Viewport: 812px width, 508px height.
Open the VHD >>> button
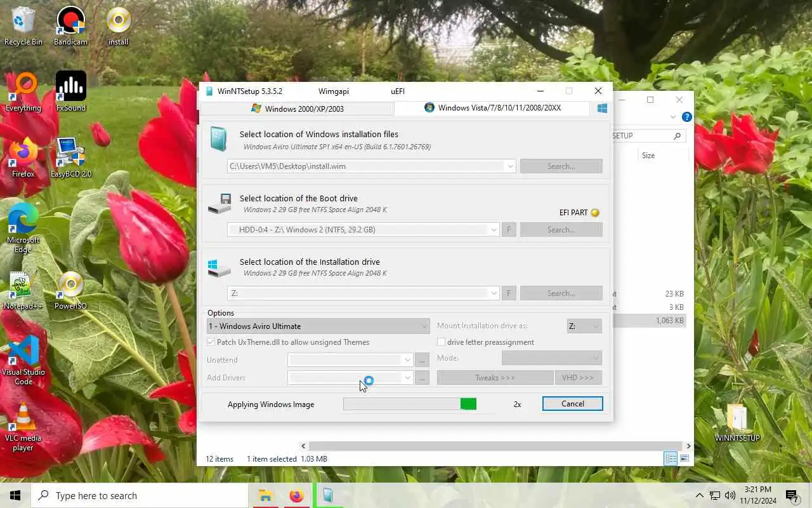tap(578, 378)
